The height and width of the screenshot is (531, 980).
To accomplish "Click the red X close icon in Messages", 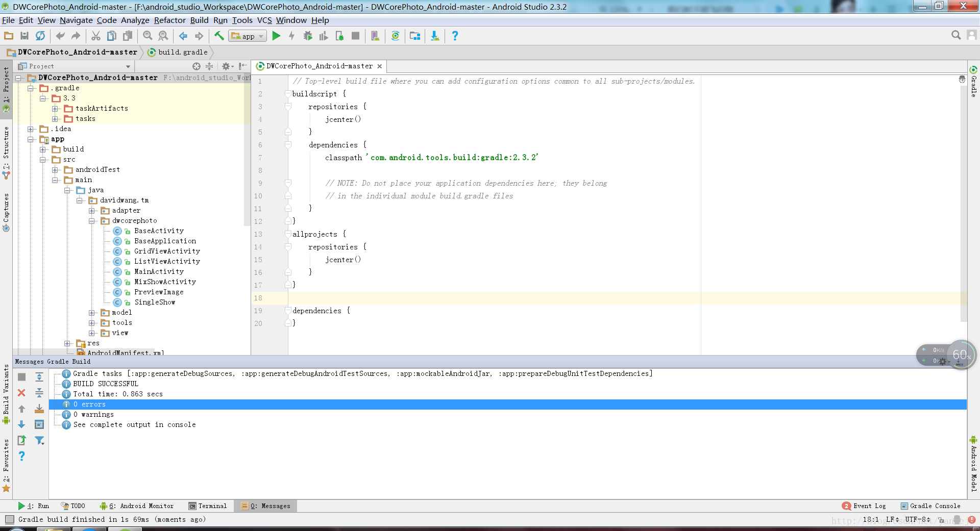I will coord(21,393).
